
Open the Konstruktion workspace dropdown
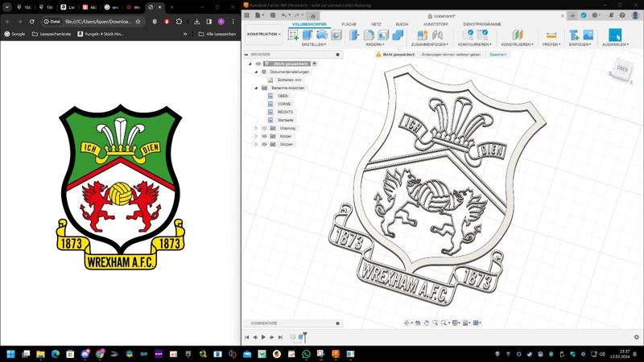tap(264, 35)
